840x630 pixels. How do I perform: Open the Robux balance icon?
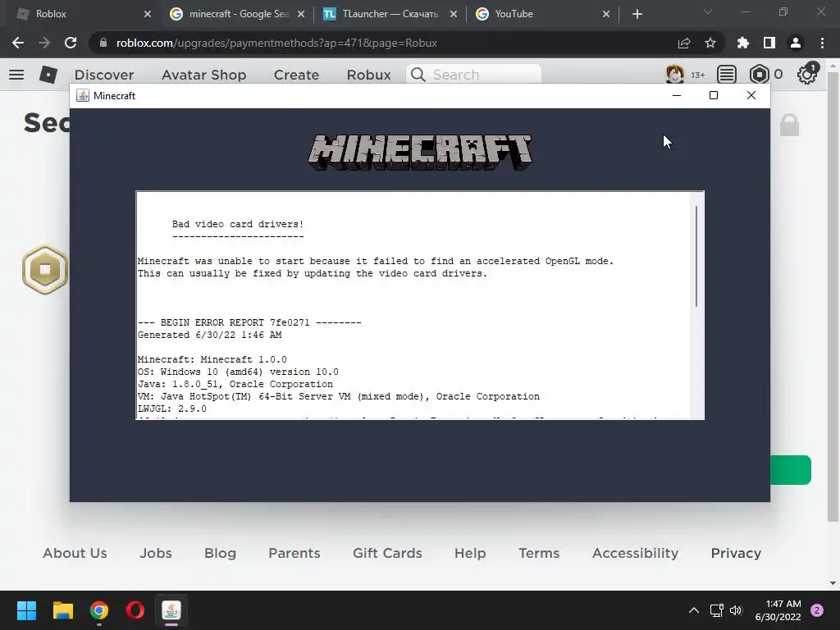coord(759,75)
